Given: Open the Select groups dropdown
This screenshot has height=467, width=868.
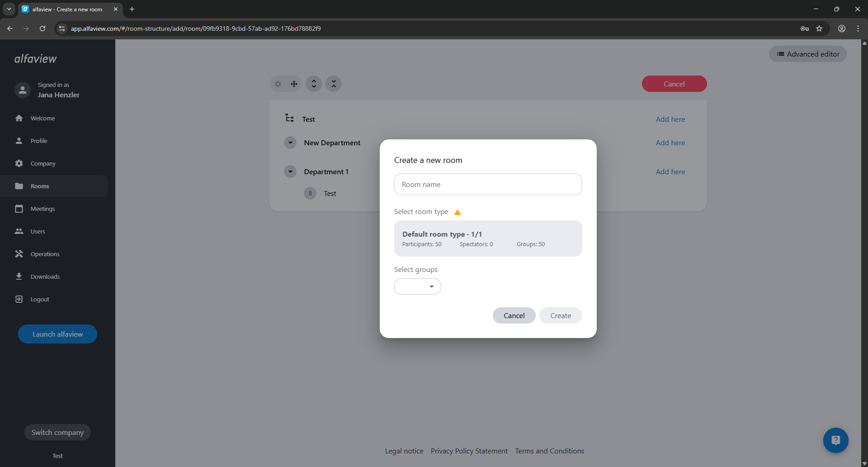Looking at the screenshot, I should (418, 286).
